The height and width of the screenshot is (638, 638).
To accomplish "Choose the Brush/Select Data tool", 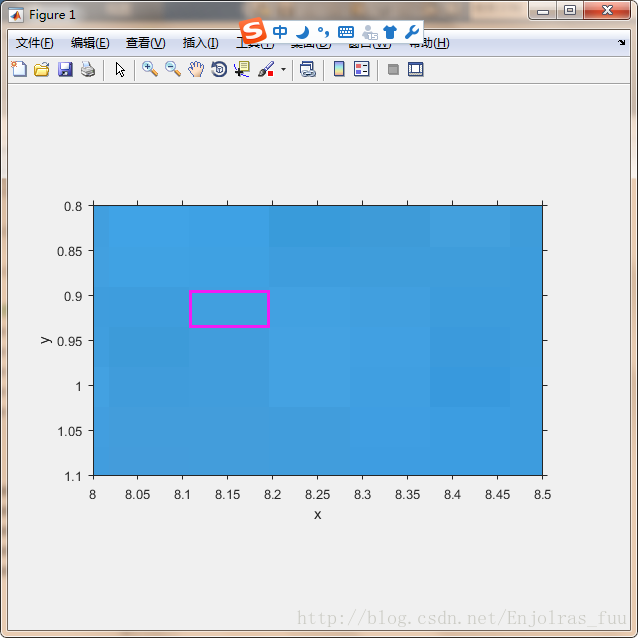I will point(267,69).
